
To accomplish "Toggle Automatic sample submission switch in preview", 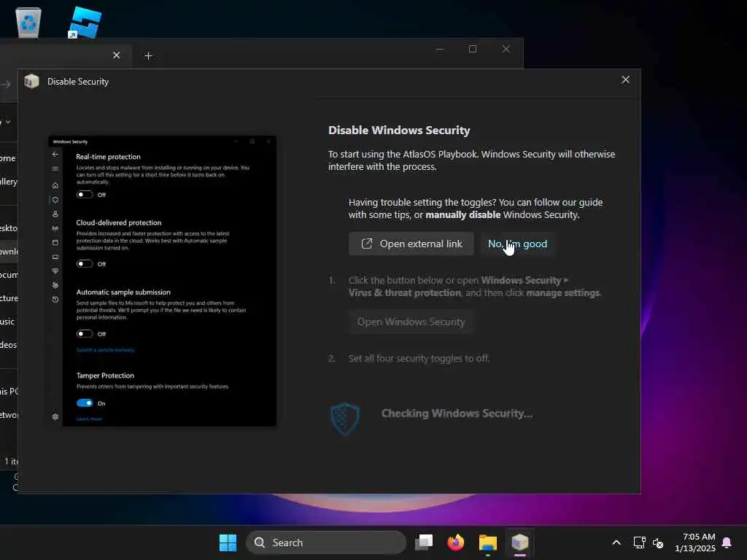I will point(85,334).
